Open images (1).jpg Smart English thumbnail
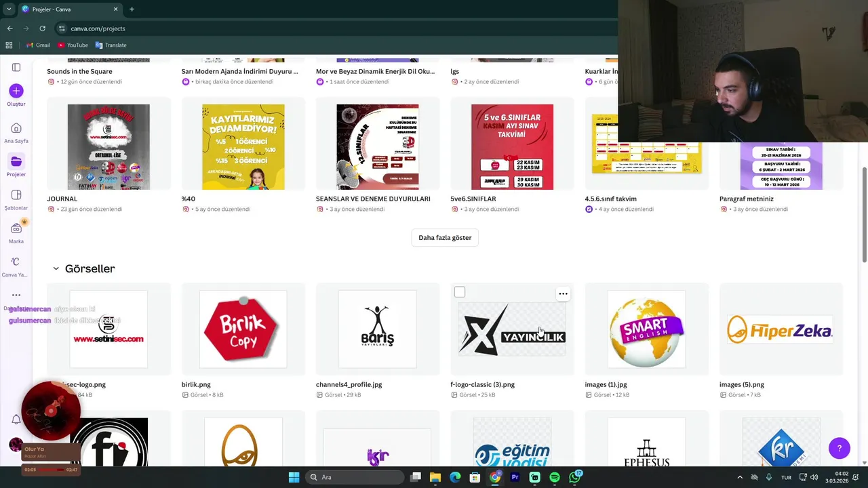The image size is (868, 488). pos(646,329)
